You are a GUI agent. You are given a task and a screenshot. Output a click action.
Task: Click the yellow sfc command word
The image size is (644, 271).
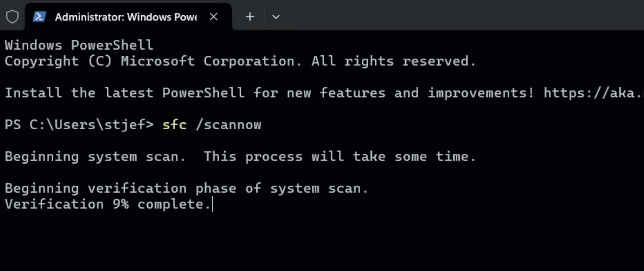pos(174,125)
